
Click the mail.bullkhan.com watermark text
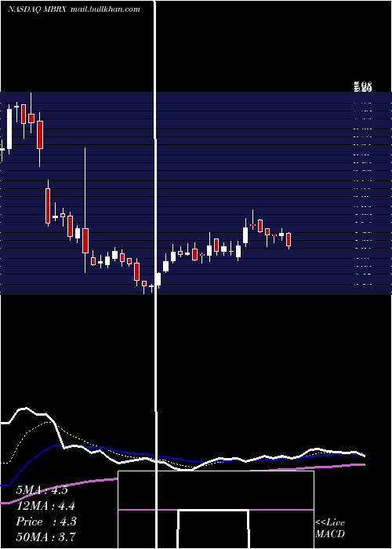105,9
